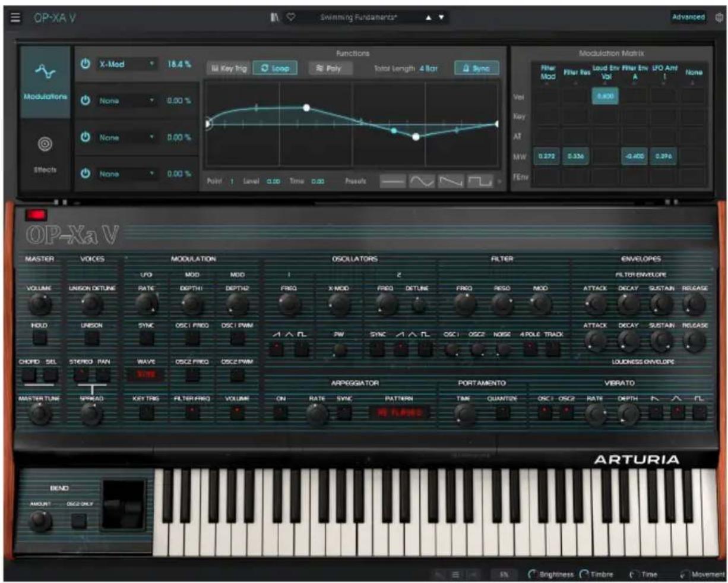Toggle OSC1 FREQ modulation button
This screenshot has width=728, height=583.
(x=192, y=338)
